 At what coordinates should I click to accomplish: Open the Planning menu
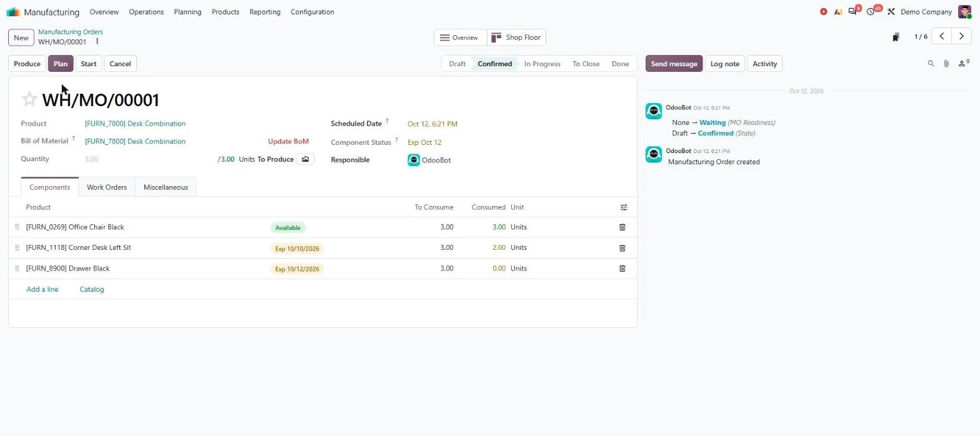187,12
